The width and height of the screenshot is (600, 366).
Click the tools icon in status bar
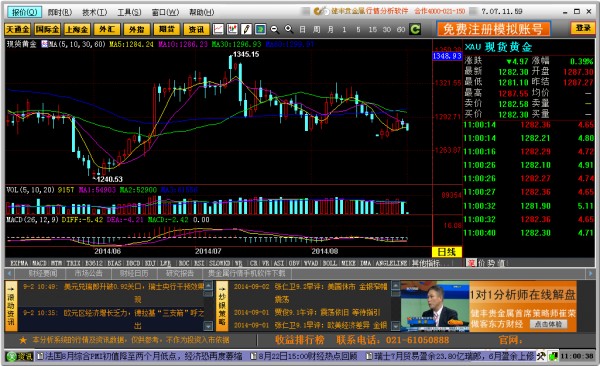click(x=541, y=356)
